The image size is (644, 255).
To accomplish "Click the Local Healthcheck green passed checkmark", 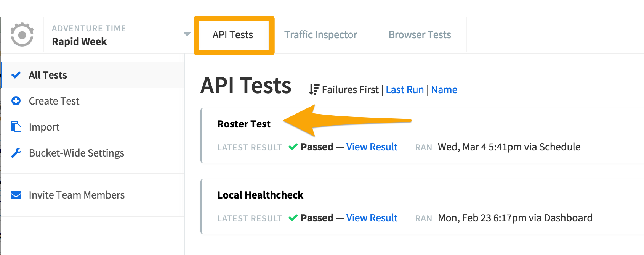I will click(x=293, y=218).
